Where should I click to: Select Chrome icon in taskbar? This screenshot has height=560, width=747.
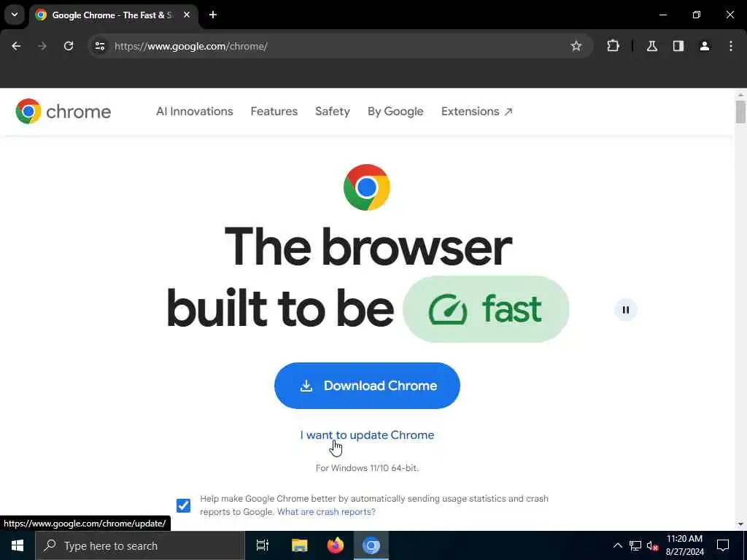371,545
